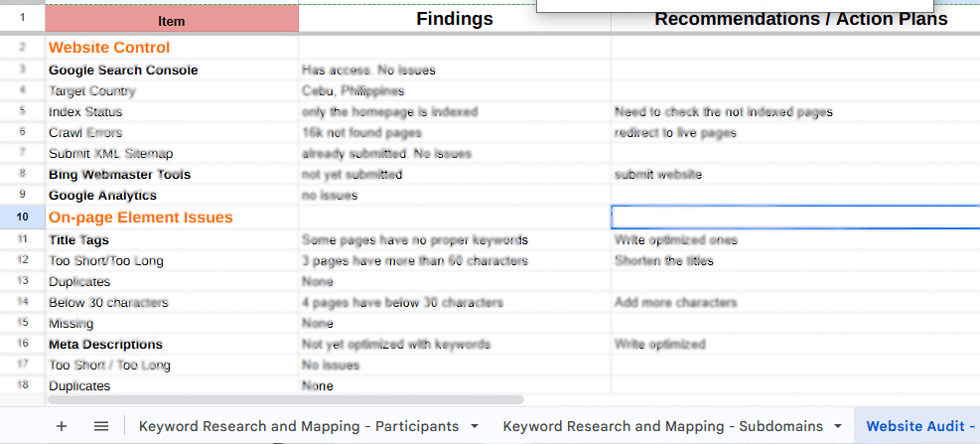Switch to Keyword Research and Mapping - Subdomains tab
This screenshot has height=444, width=980.
pos(662,426)
